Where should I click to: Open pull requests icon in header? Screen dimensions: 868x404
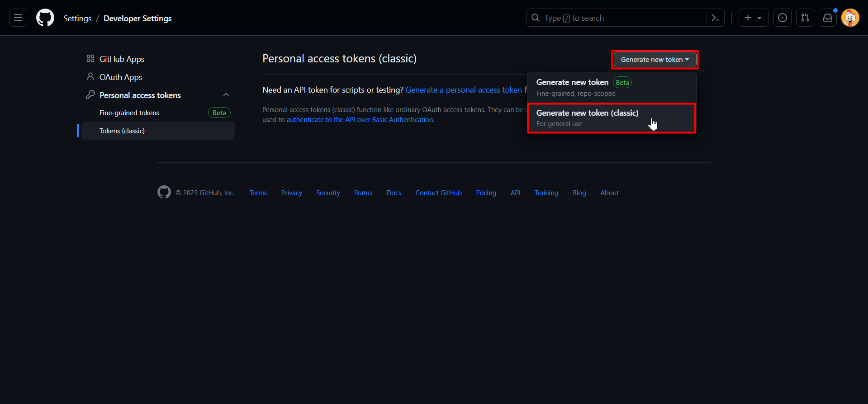click(x=805, y=18)
